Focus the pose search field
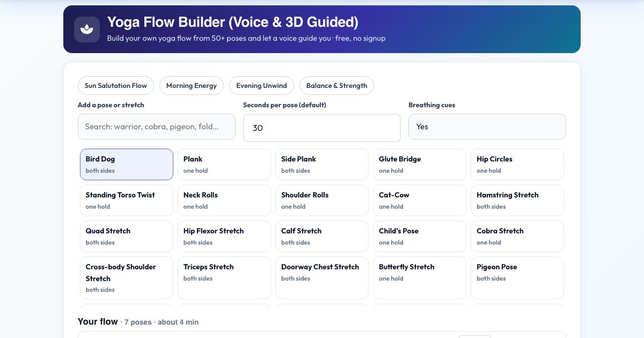644x338 pixels. (157, 127)
